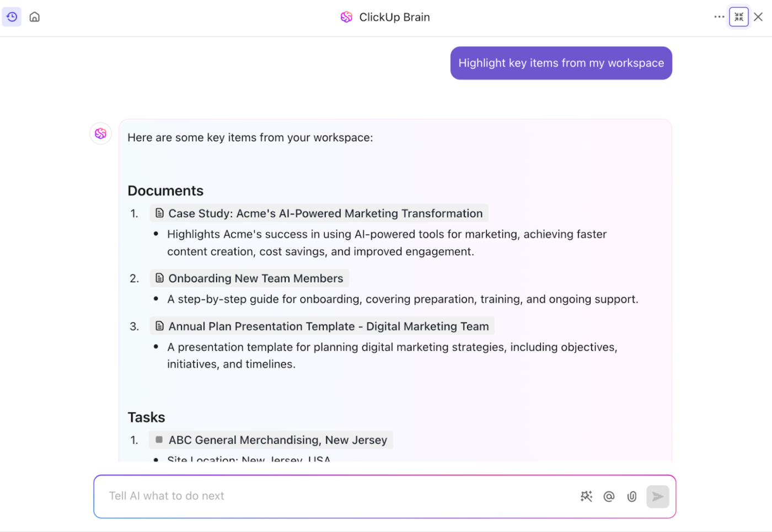
Task: Click the ClickUp Brain title text
Action: click(394, 17)
